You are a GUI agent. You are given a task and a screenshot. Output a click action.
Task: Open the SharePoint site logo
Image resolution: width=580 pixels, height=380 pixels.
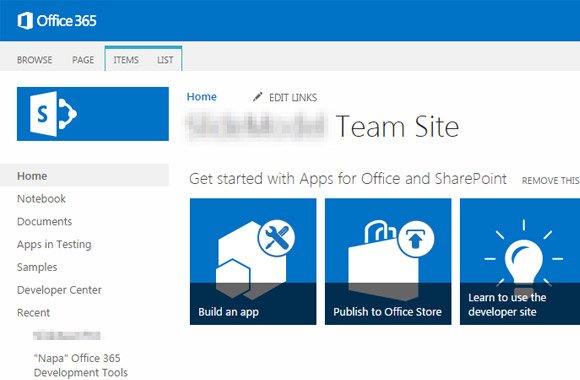[93, 114]
